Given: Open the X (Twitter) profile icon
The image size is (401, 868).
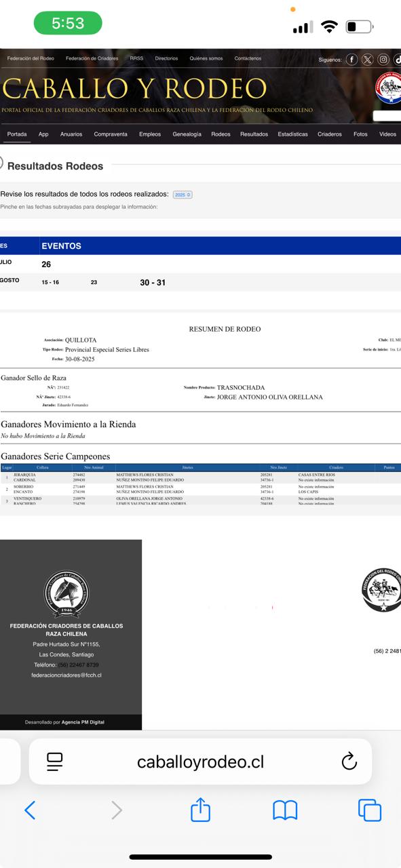Looking at the screenshot, I should [367, 59].
